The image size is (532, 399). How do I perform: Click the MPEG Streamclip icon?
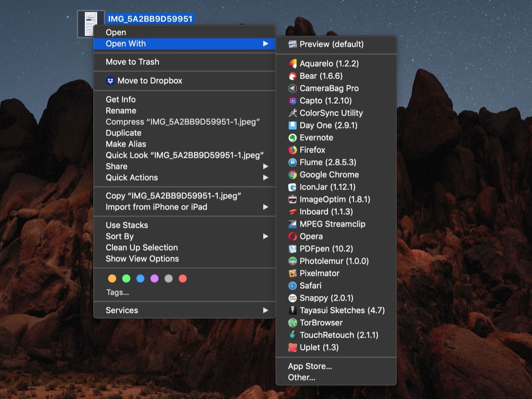point(293,224)
